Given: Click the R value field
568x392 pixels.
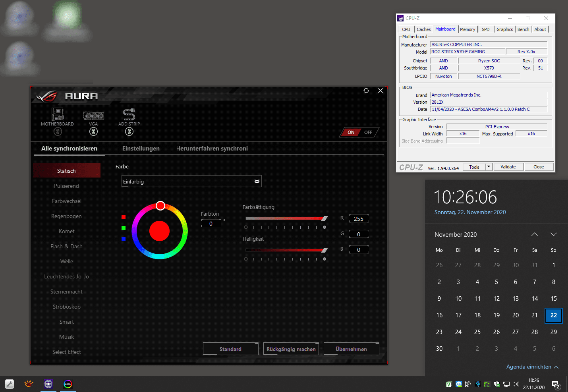Looking at the screenshot, I should click(x=359, y=219).
